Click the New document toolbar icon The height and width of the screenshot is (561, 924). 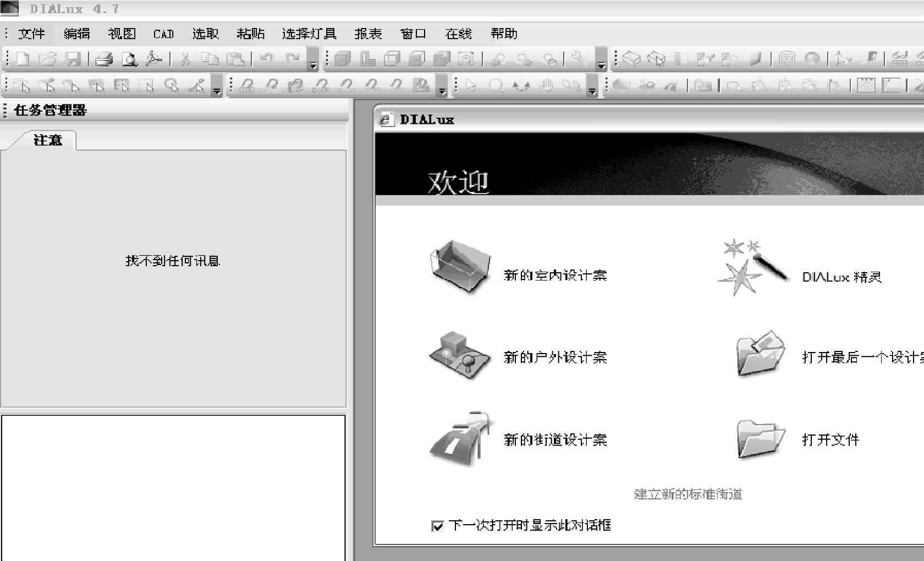tap(23, 59)
